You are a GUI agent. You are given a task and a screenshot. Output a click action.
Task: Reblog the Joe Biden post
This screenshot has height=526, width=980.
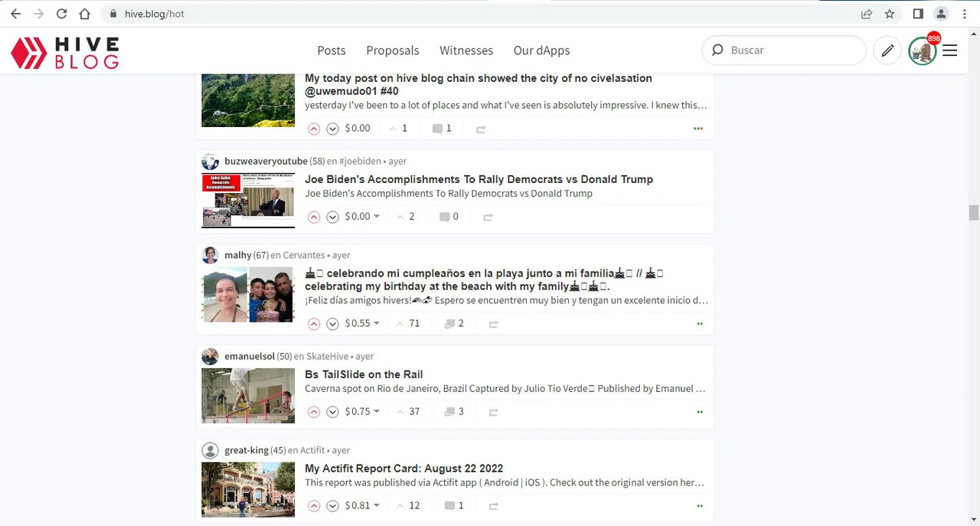point(488,217)
